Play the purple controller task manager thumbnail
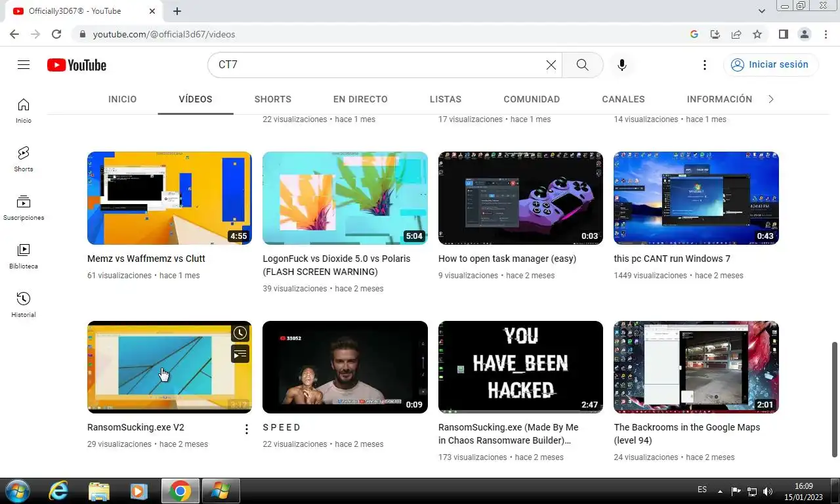Viewport: 840px width, 504px height. coord(520,198)
